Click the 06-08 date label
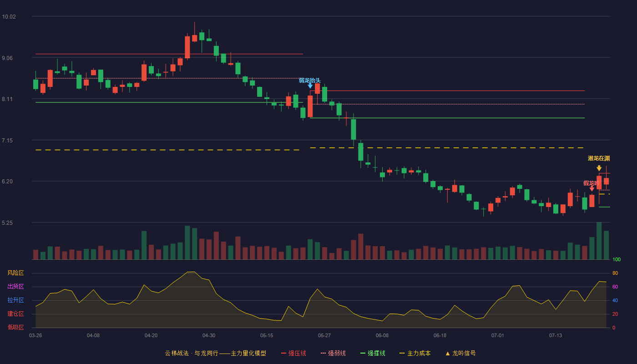Screen dimensions: 637x364 pos(382,335)
